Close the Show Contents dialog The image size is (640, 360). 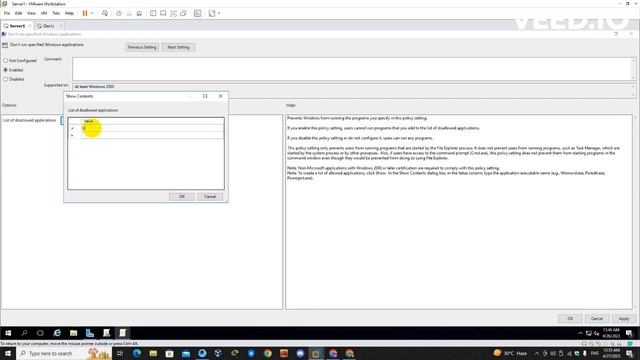[221, 96]
